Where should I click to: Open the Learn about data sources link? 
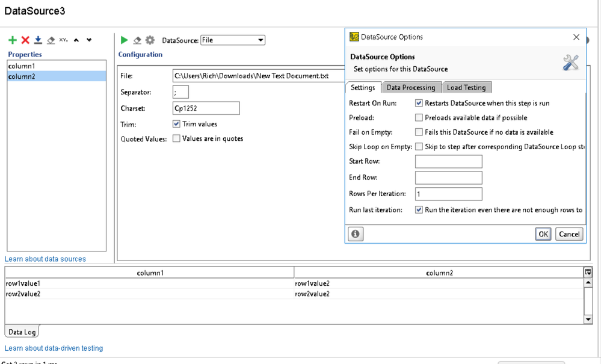pos(45,259)
